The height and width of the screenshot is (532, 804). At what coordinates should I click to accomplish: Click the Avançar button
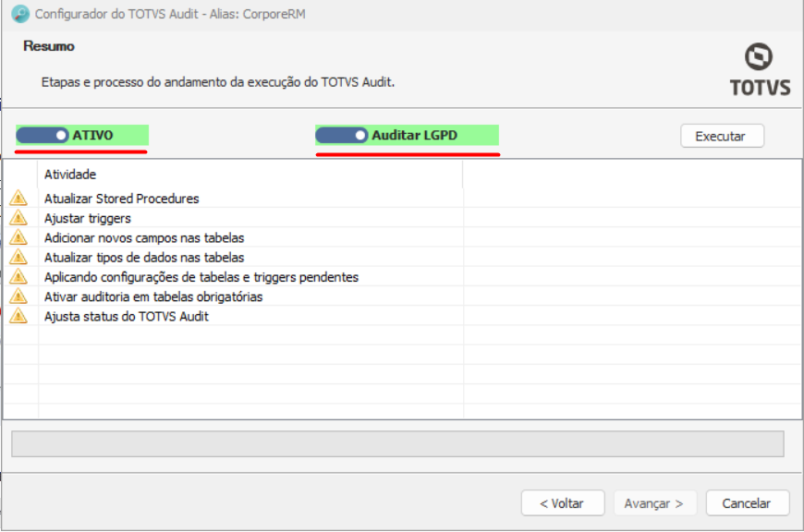tap(655, 503)
